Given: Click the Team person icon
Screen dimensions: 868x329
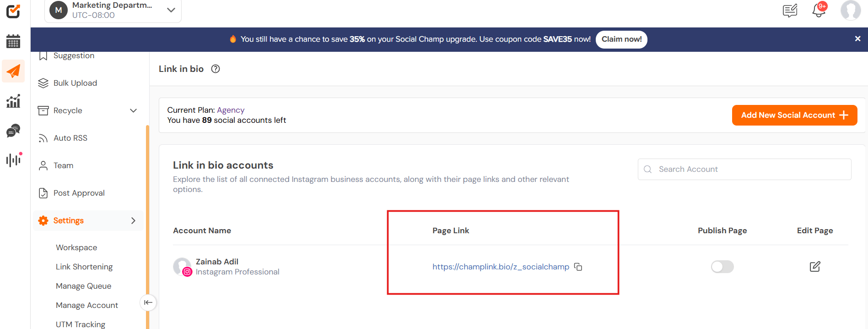Looking at the screenshot, I should coord(43,165).
